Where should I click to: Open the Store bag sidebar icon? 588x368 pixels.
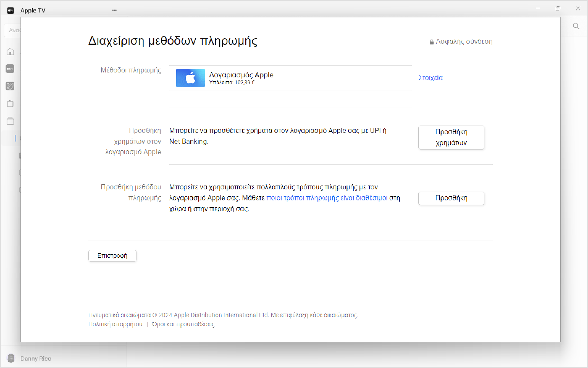[x=10, y=103]
